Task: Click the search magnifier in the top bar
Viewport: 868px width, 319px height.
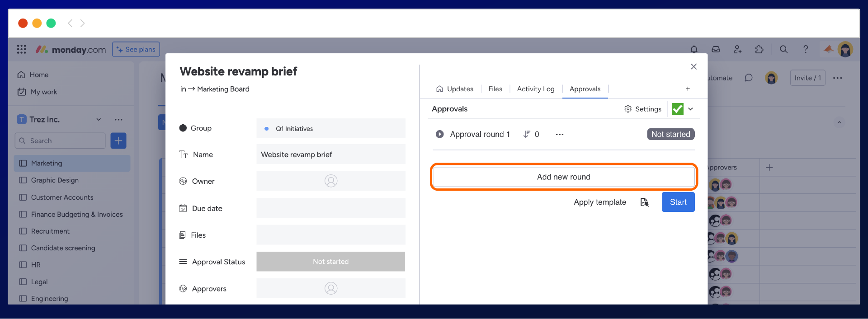Action: pos(783,49)
